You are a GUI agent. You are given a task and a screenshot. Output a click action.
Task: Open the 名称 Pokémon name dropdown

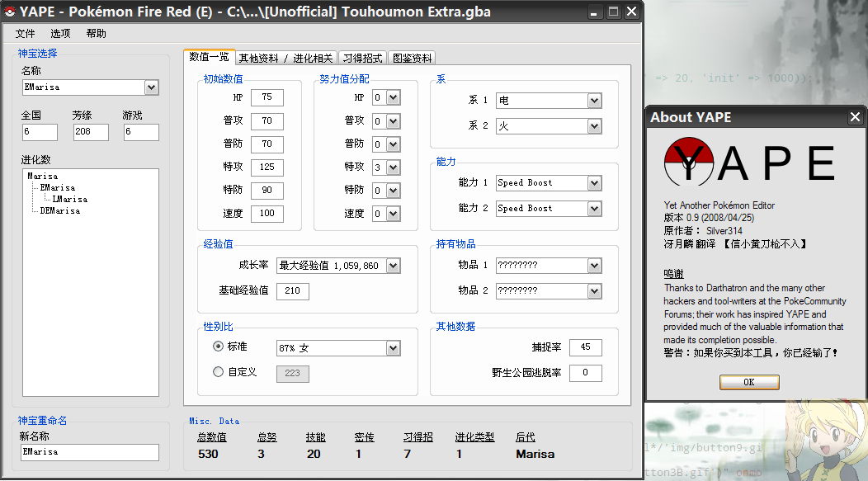pos(151,87)
